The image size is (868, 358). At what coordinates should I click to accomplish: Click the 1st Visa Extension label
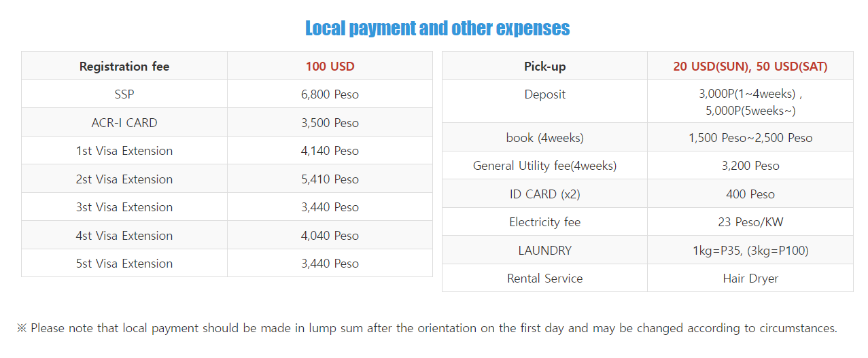tap(124, 151)
